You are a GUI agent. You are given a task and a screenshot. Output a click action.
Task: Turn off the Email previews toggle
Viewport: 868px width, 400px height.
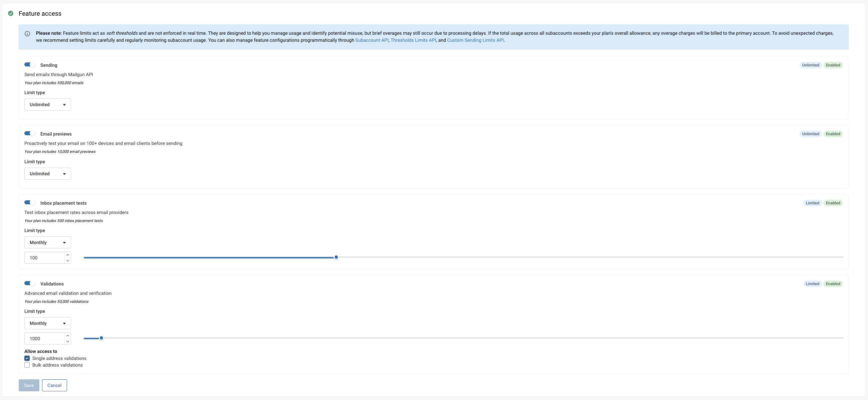pyautogui.click(x=29, y=133)
